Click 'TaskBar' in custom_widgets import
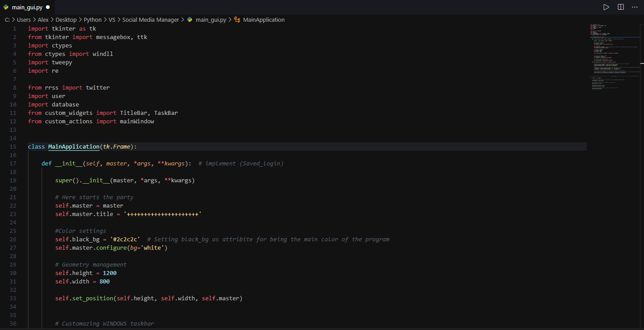 166,113
